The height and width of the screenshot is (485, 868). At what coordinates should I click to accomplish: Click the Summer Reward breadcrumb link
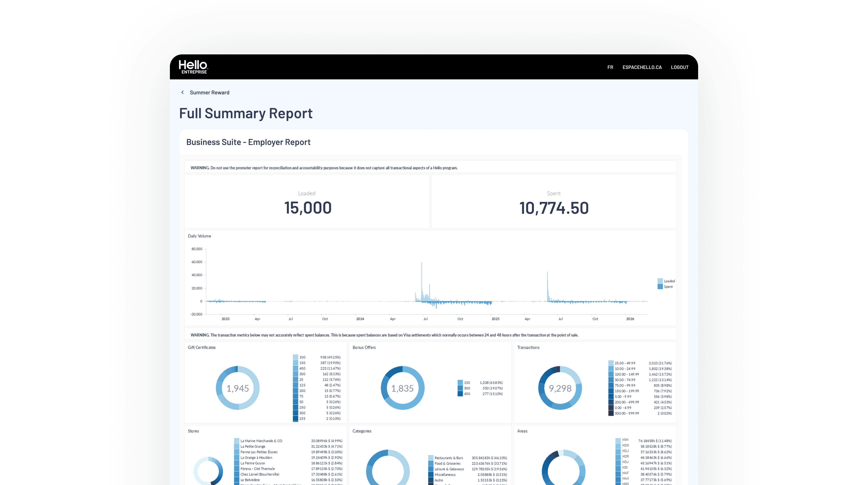(x=209, y=92)
